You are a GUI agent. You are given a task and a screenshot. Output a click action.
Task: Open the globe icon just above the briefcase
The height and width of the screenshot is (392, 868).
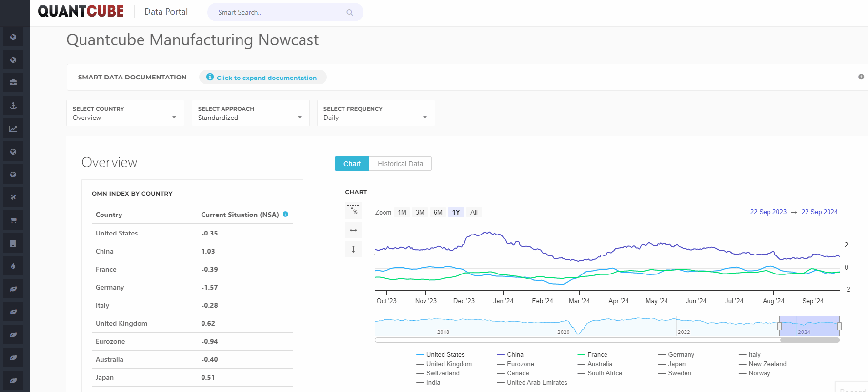13,60
